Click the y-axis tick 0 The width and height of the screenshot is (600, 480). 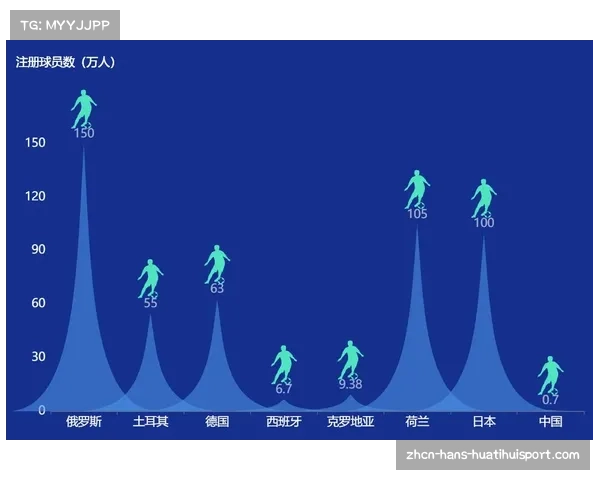[x=42, y=410]
